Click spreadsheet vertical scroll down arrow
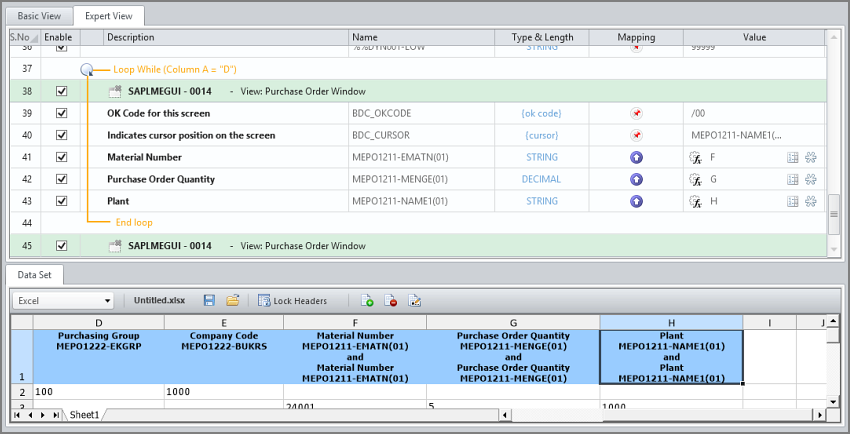The height and width of the screenshot is (434, 850). [834, 401]
